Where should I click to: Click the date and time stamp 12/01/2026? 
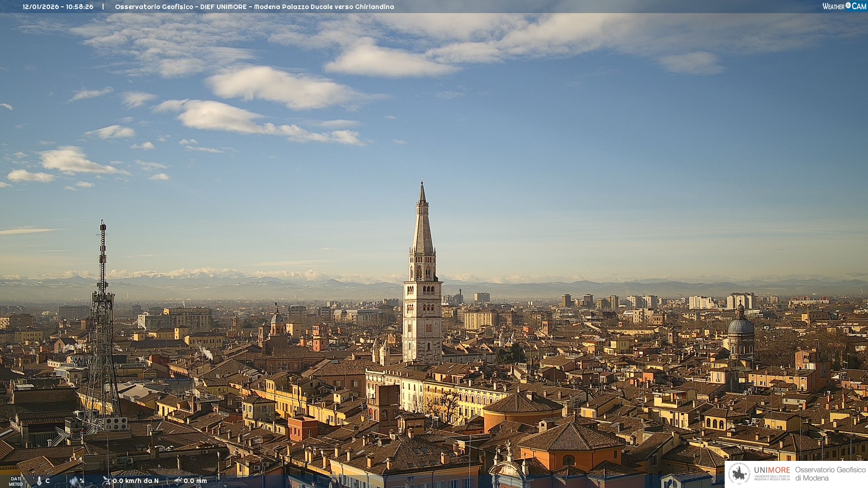[58, 7]
